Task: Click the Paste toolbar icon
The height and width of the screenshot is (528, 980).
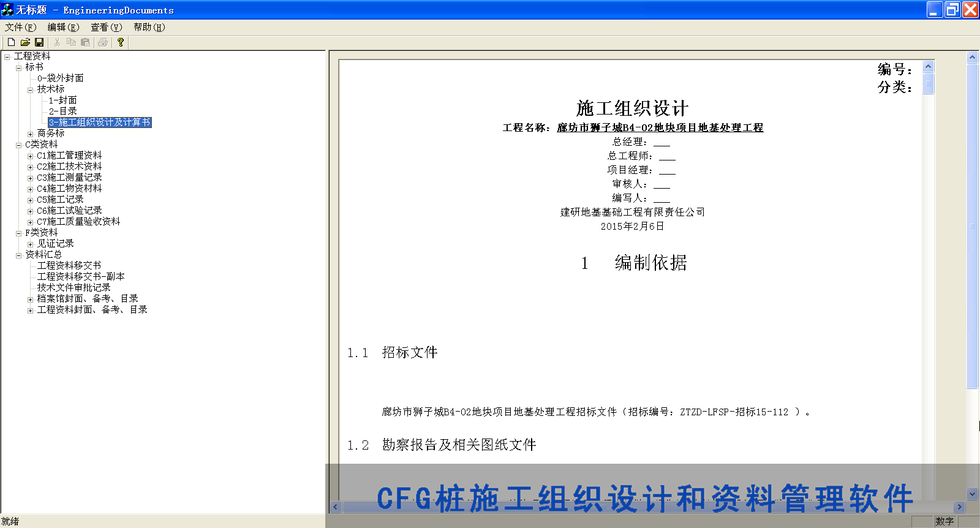Action: (85, 42)
